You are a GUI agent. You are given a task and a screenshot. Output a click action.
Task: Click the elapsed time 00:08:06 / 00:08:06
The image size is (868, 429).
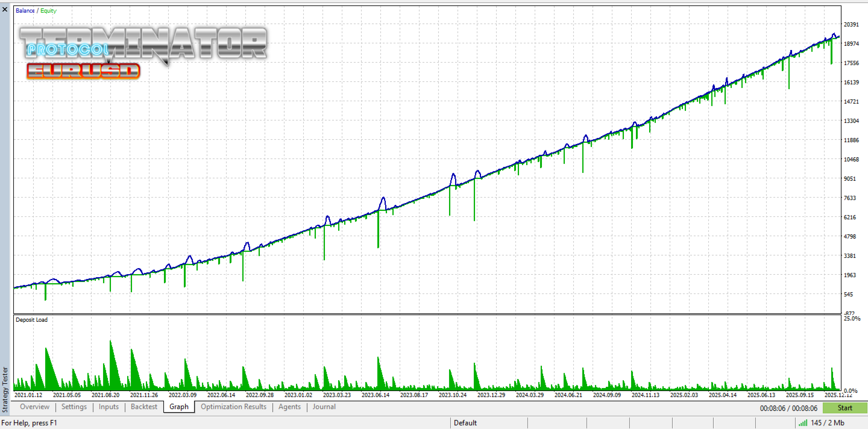click(x=788, y=408)
